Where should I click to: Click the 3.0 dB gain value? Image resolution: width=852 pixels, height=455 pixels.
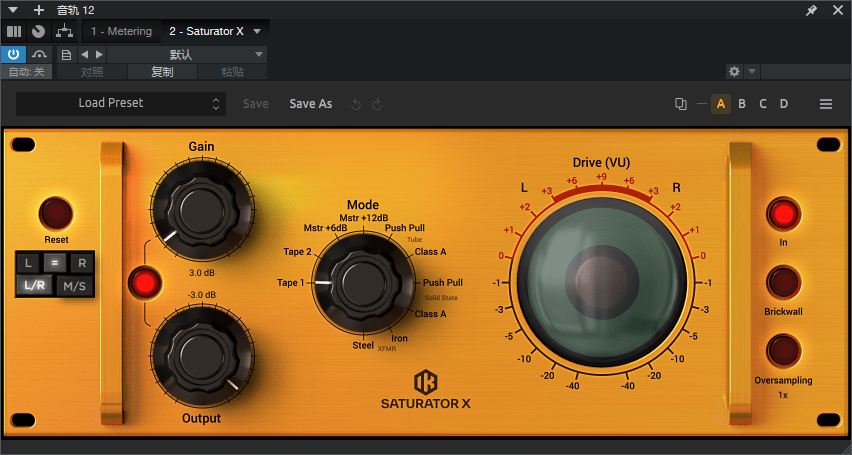[x=202, y=272]
